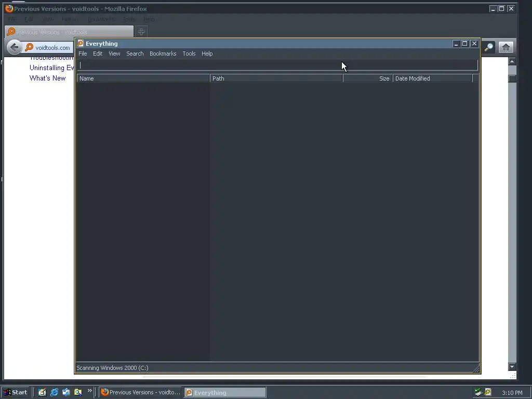
Task: Go to the Firefox home page button
Action: [506, 47]
